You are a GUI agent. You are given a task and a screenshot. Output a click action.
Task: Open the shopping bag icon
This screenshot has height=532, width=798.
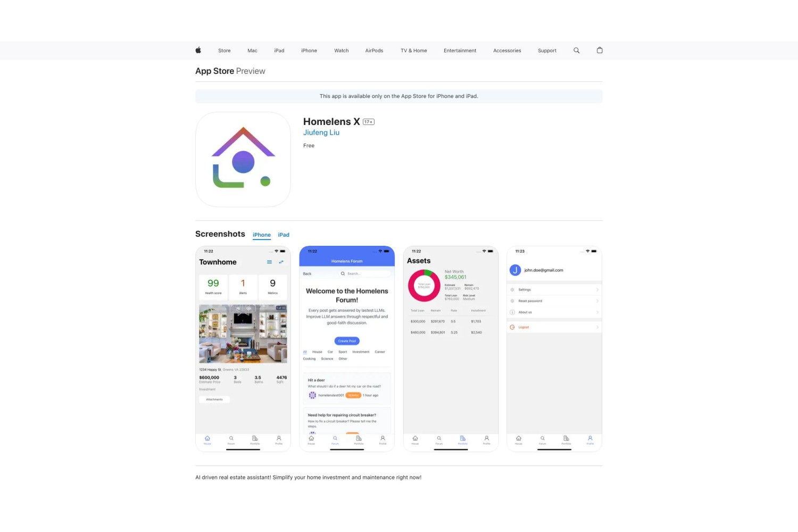click(x=600, y=50)
